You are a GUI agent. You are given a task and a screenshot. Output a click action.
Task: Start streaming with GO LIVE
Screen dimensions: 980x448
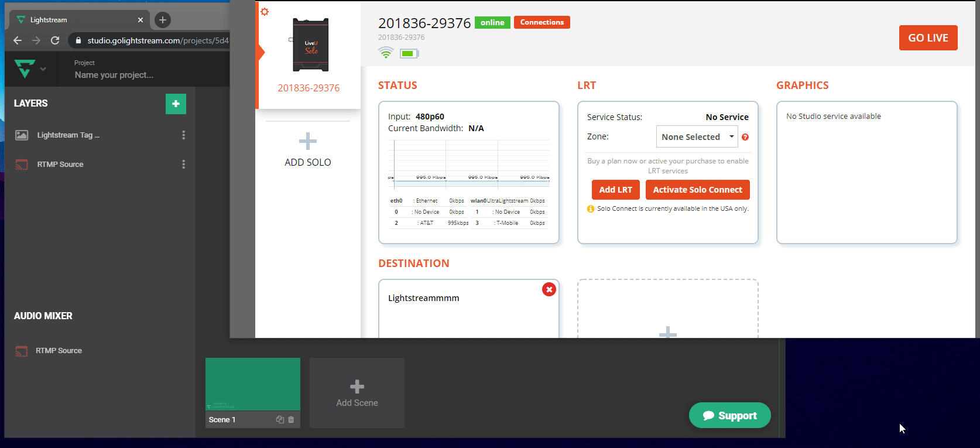tap(928, 37)
